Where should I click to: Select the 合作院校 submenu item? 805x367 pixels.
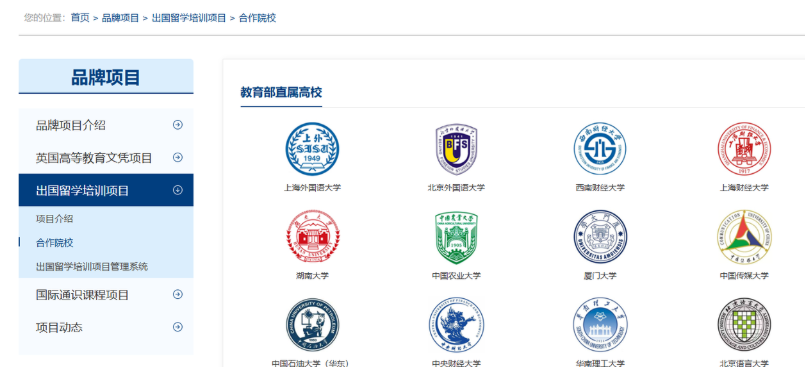coord(54,243)
